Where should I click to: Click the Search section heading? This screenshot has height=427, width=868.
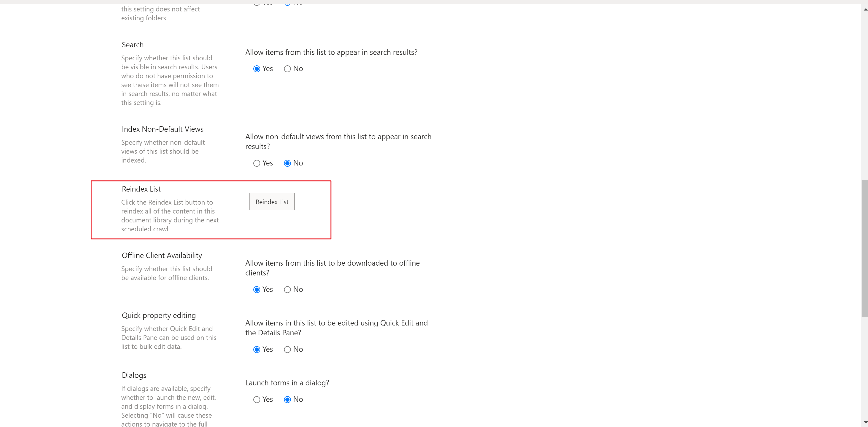pyautogui.click(x=132, y=45)
